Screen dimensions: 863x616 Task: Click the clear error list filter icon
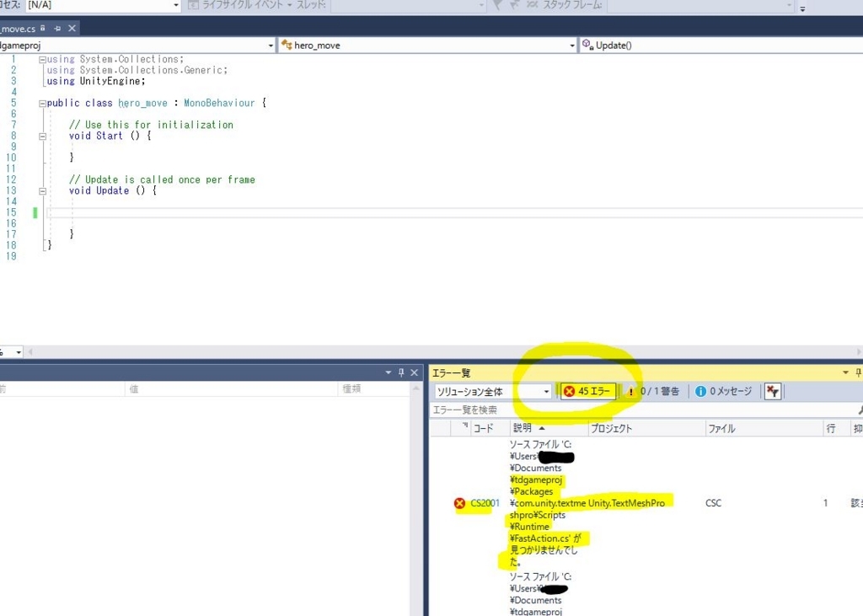coord(773,391)
